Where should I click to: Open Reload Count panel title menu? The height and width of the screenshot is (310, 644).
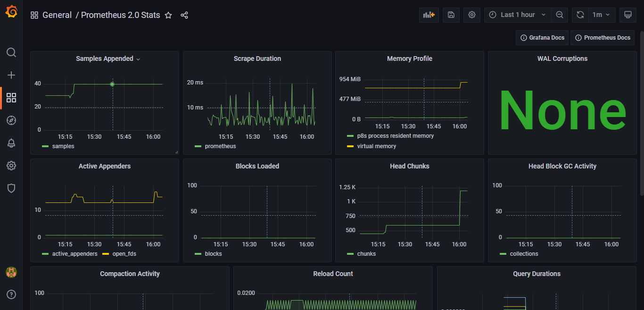[x=333, y=274]
